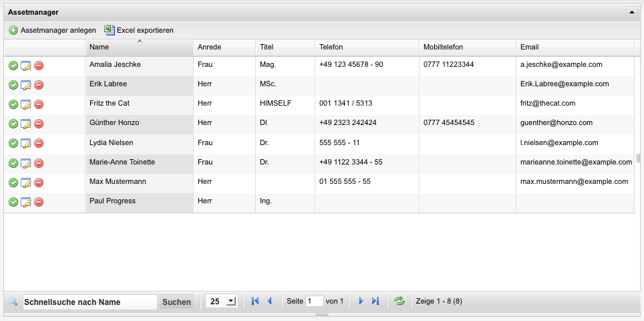The width and height of the screenshot is (644, 321).
Task: Collapse the Assetmanager panel with arrow button
Action: tap(632, 12)
